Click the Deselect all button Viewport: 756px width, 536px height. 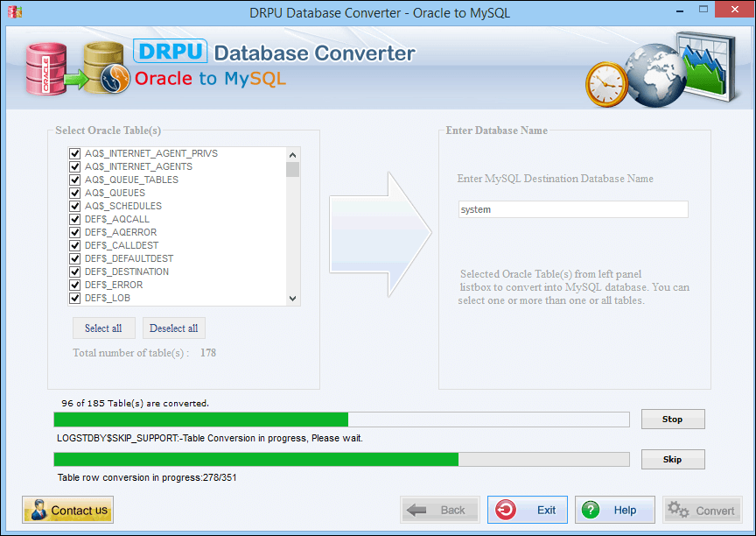coord(173,328)
